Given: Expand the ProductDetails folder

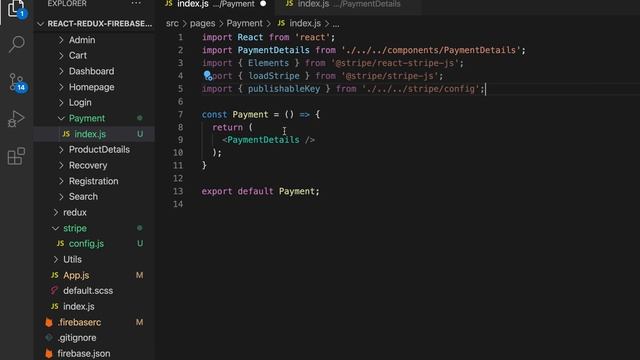Looking at the screenshot, I should [x=61, y=150].
